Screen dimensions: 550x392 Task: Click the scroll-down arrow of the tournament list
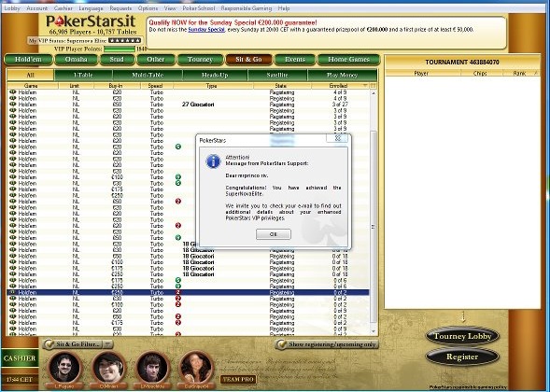click(x=374, y=331)
